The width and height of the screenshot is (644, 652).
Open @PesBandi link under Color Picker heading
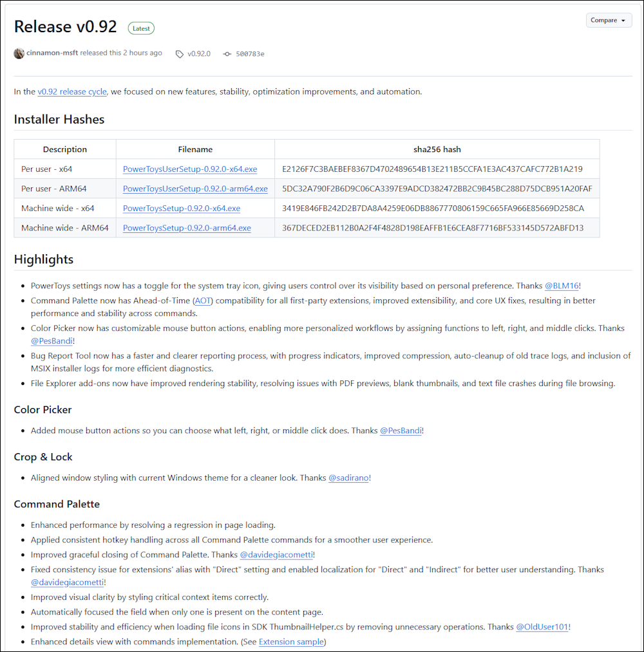pyautogui.click(x=401, y=431)
